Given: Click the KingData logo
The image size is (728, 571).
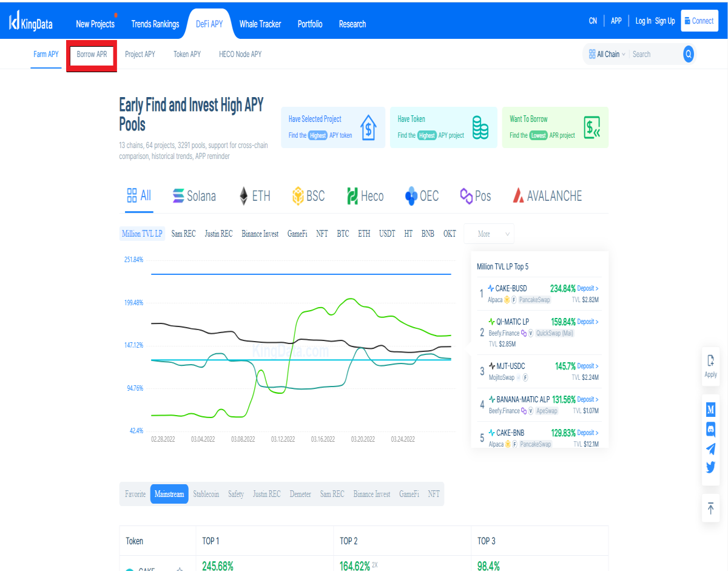Looking at the screenshot, I should 31,22.
